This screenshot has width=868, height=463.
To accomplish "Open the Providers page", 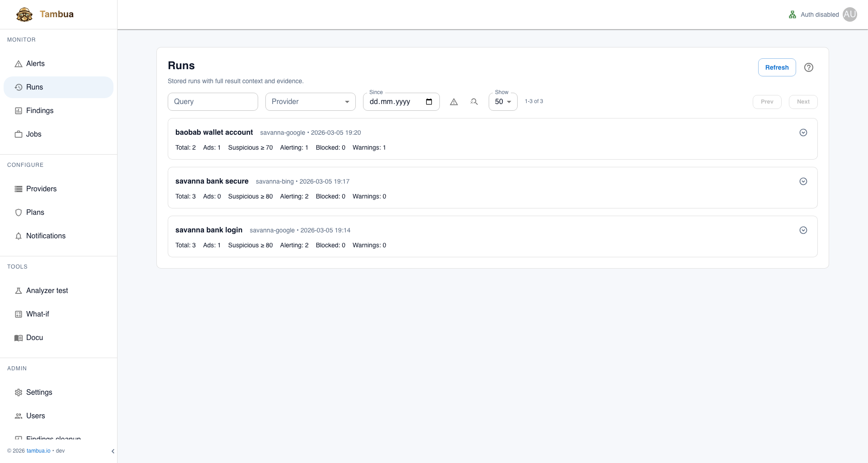I will [x=41, y=189].
